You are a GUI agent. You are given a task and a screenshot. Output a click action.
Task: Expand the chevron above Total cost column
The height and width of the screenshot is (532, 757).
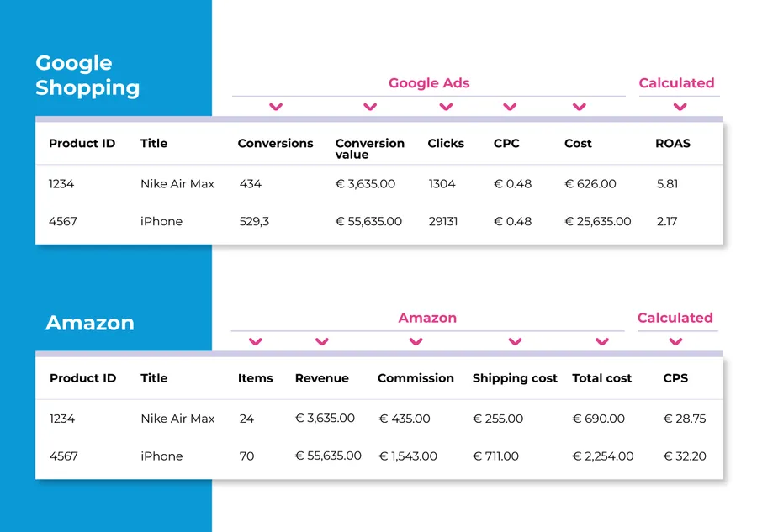pos(601,341)
